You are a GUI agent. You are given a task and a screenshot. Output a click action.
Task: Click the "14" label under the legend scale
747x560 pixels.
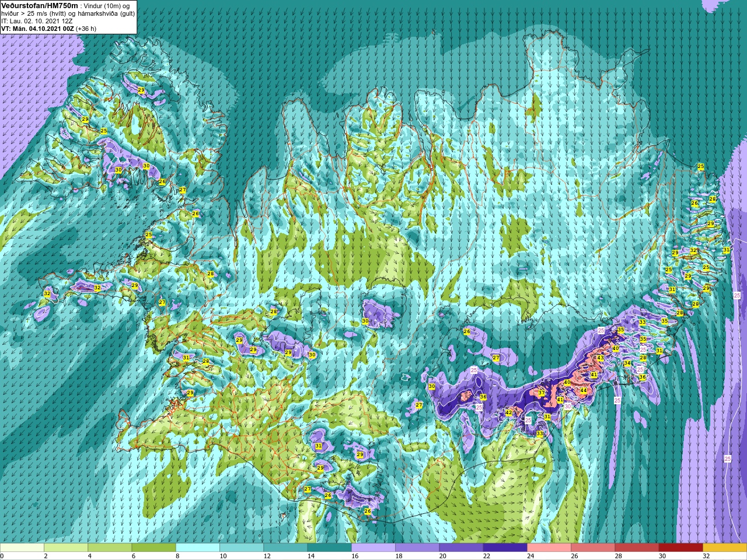(311, 556)
